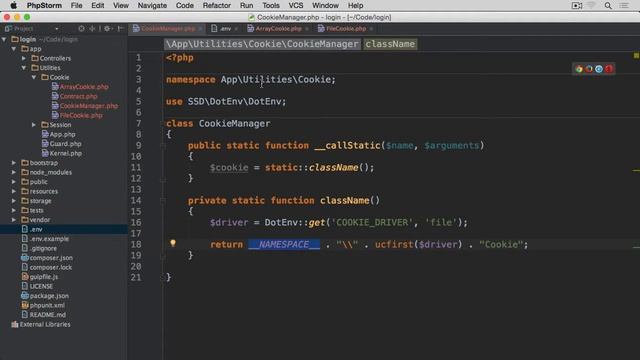Viewport: 640px width, 360px height.
Task: Open preview in Safari browser icon
Action: (599, 69)
